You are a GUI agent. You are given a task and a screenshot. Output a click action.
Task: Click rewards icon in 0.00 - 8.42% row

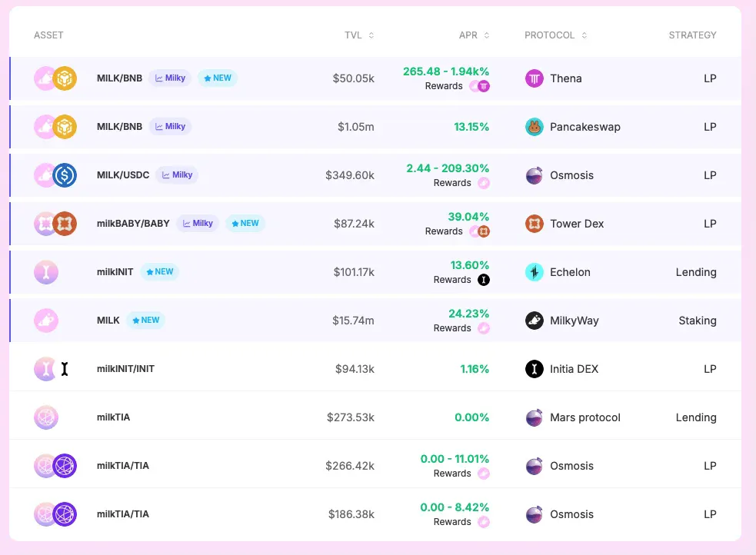click(484, 522)
